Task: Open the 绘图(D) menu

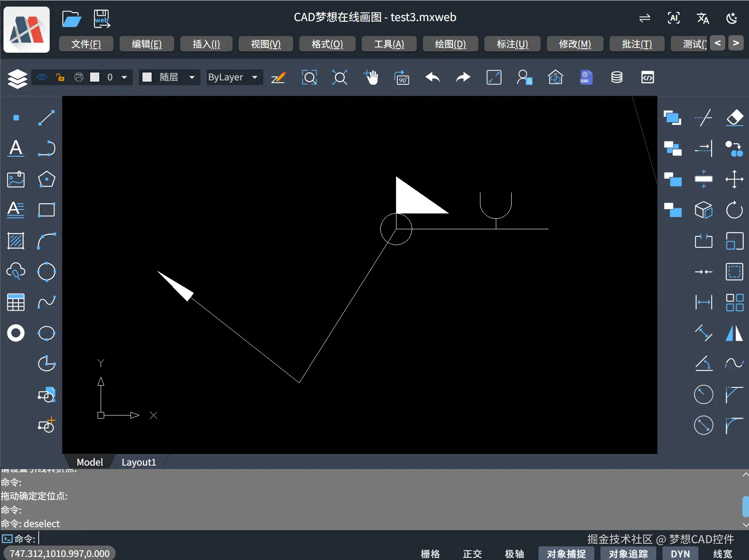Action: click(x=451, y=44)
